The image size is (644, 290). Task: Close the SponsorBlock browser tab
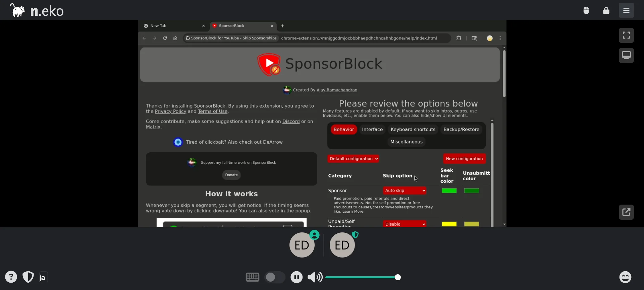[x=272, y=26]
